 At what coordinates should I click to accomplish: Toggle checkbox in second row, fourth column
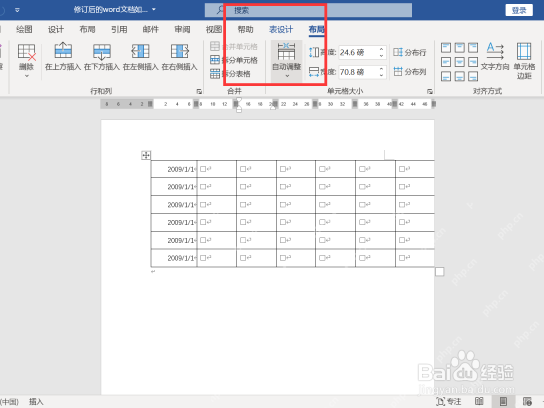283,187
